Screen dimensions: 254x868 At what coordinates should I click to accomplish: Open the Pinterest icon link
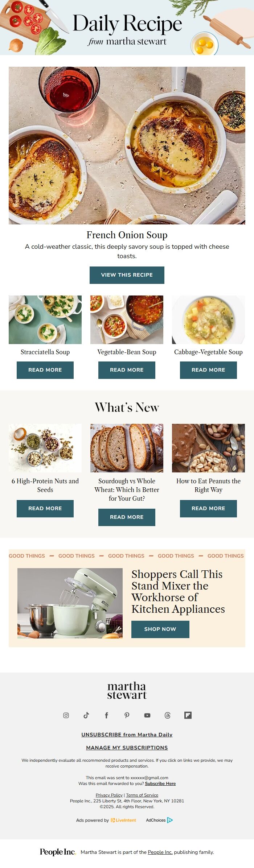coord(127,715)
